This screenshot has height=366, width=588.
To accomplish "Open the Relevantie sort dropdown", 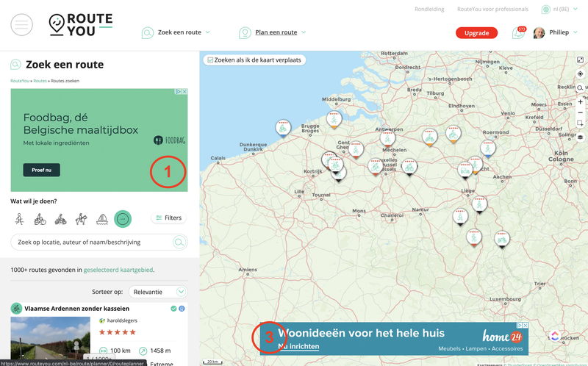I will click(x=158, y=292).
